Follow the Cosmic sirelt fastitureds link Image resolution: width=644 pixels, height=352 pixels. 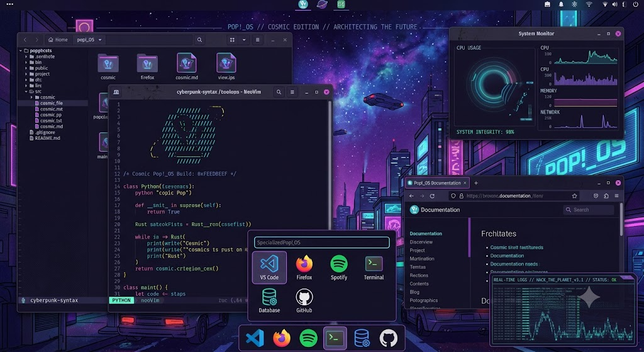click(x=517, y=247)
